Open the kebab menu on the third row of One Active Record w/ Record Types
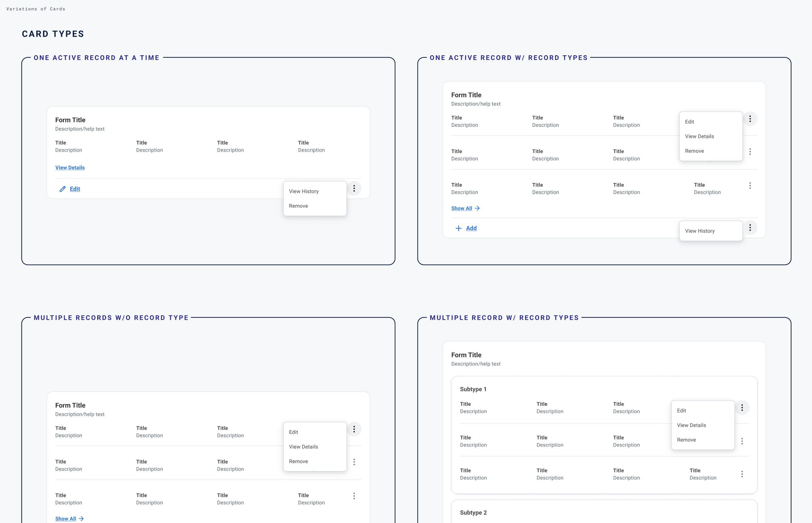Viewport: 812px width, 523px height. pos(750,185)
